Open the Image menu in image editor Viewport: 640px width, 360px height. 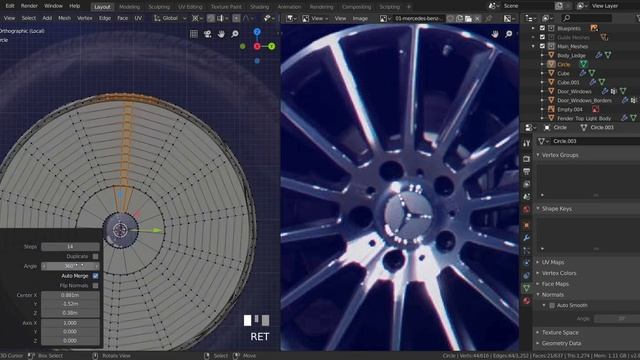click(360, 18)
